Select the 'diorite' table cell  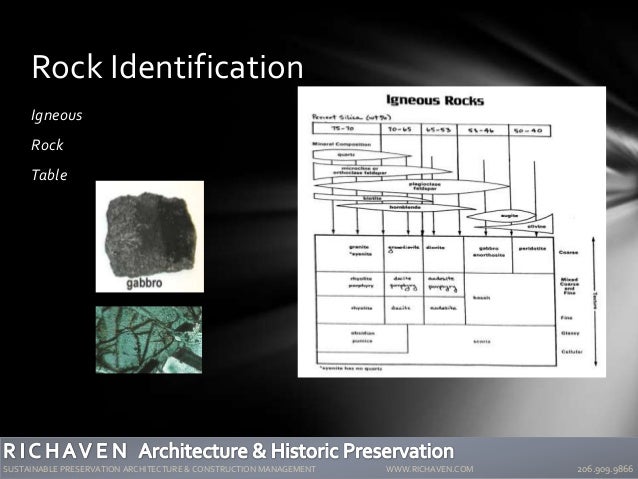tap(444, 254)
